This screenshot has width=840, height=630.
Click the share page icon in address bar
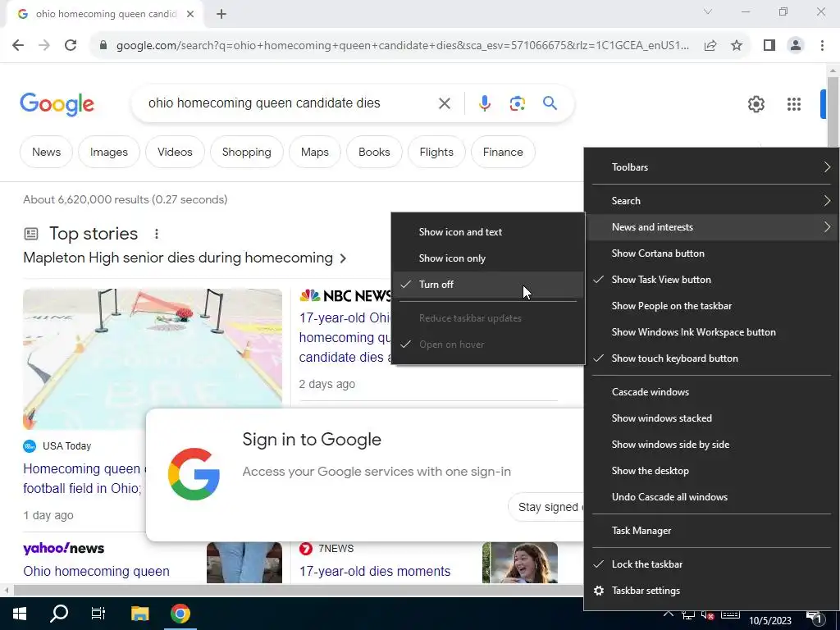[710, 46]
